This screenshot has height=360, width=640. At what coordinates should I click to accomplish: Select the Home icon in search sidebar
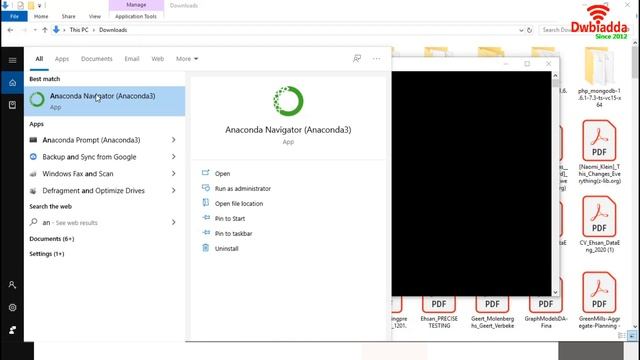point(12,83)
